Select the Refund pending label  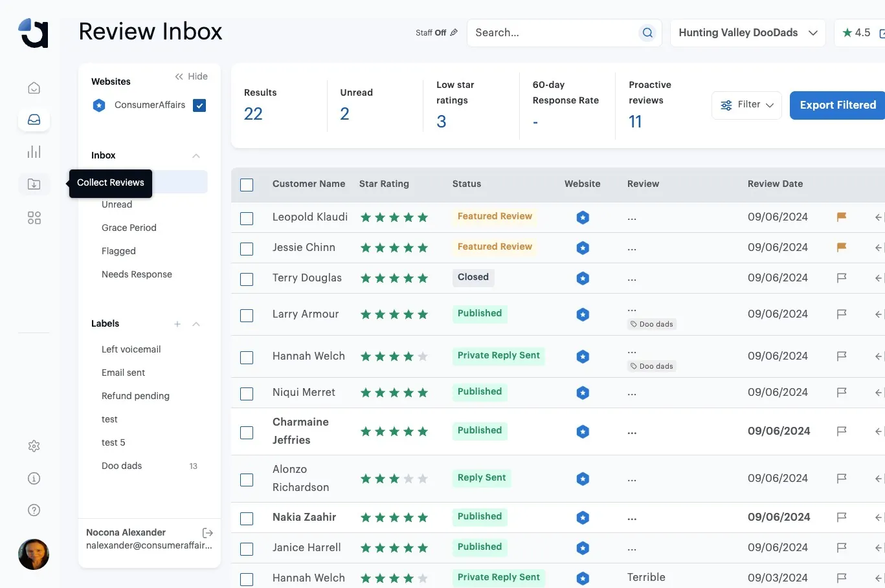click(x=135, y=396)
